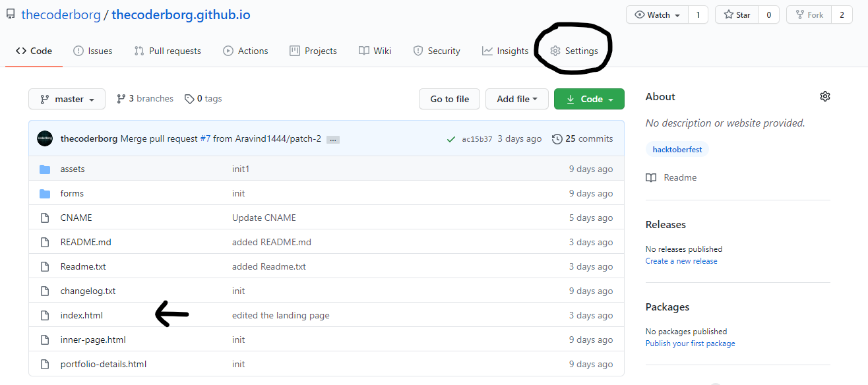
Task: Open the Readme.txt file
Action: [83, 266]
